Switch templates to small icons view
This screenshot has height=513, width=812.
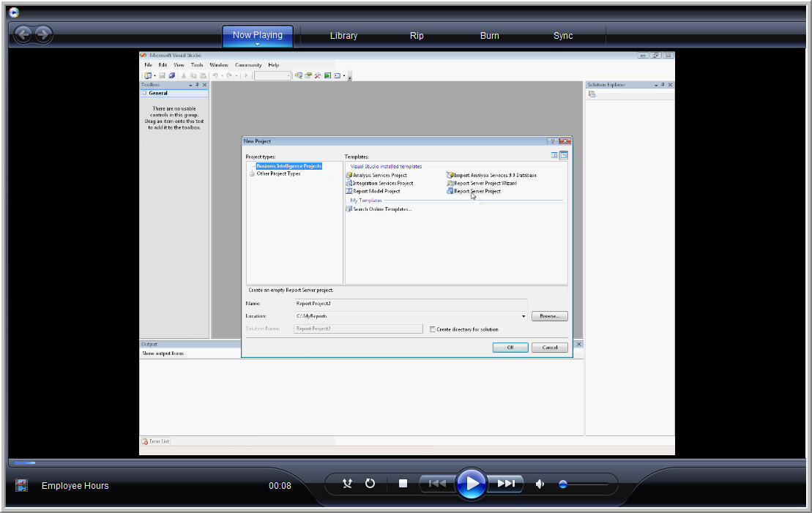(564, 155)
